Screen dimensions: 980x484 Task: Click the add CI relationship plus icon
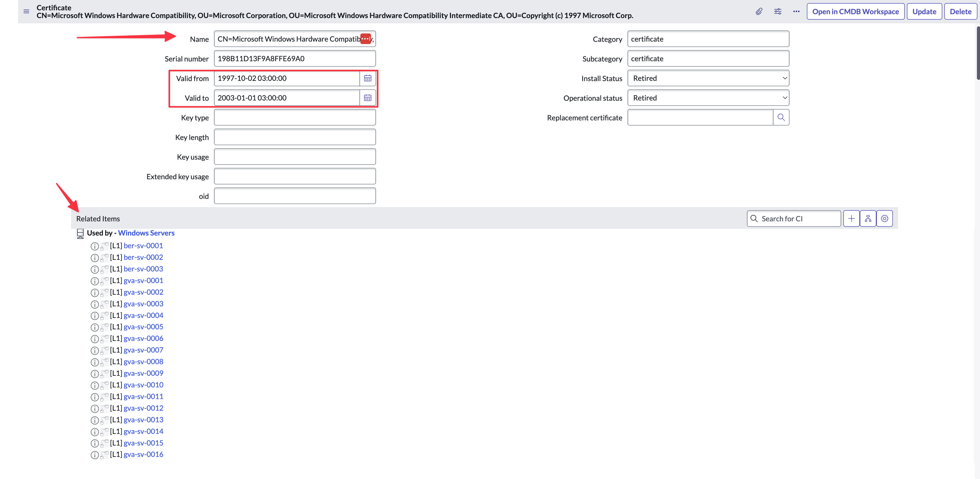tap(851, 218)
